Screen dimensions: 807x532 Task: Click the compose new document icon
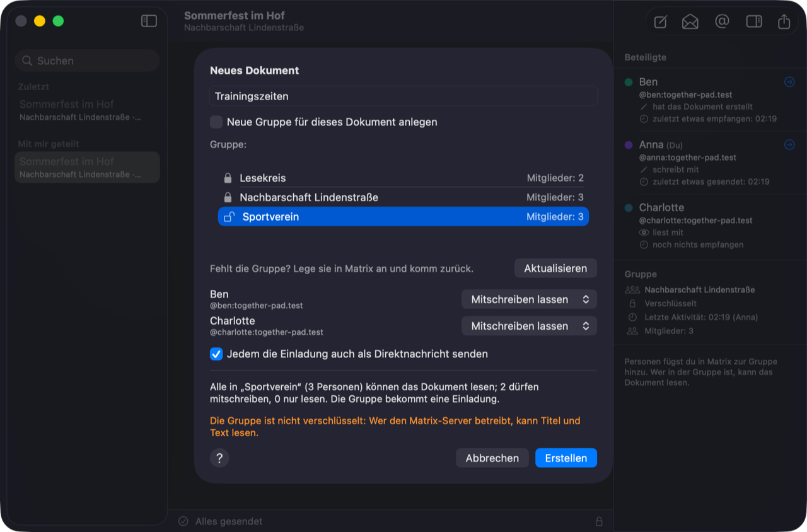(660, 21)
